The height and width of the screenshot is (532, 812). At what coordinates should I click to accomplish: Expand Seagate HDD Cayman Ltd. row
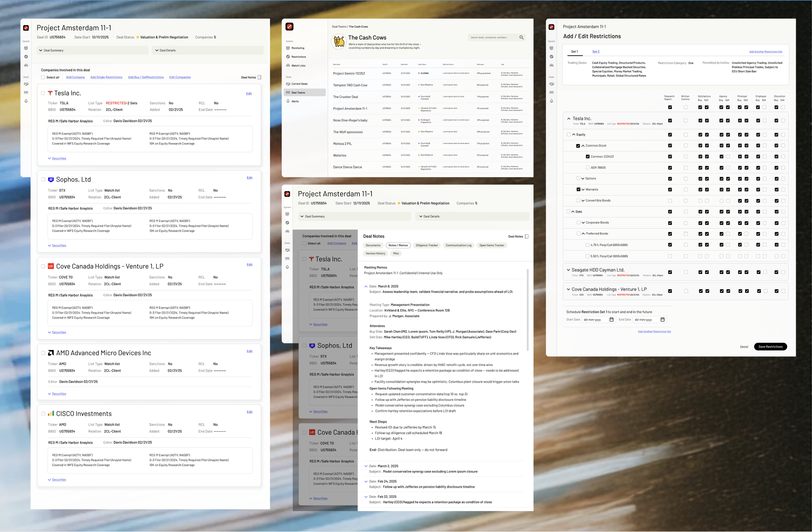(568, 270)
